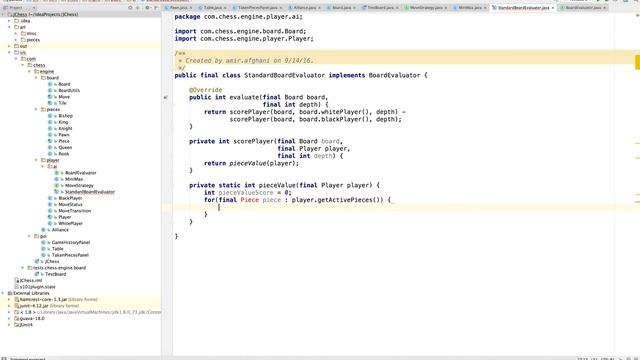This screenshot has height=360, width=640.
Task: Click the class icon beside Bishop
Action: coord(50,116)
